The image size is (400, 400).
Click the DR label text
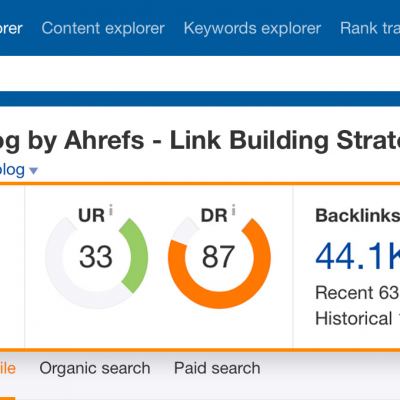(x=214, y=216)
